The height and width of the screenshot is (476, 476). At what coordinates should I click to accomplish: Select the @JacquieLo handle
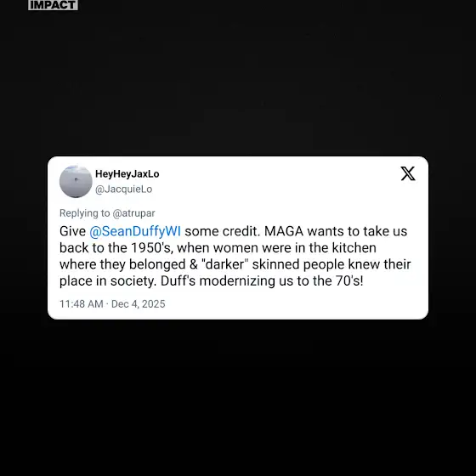124,189
